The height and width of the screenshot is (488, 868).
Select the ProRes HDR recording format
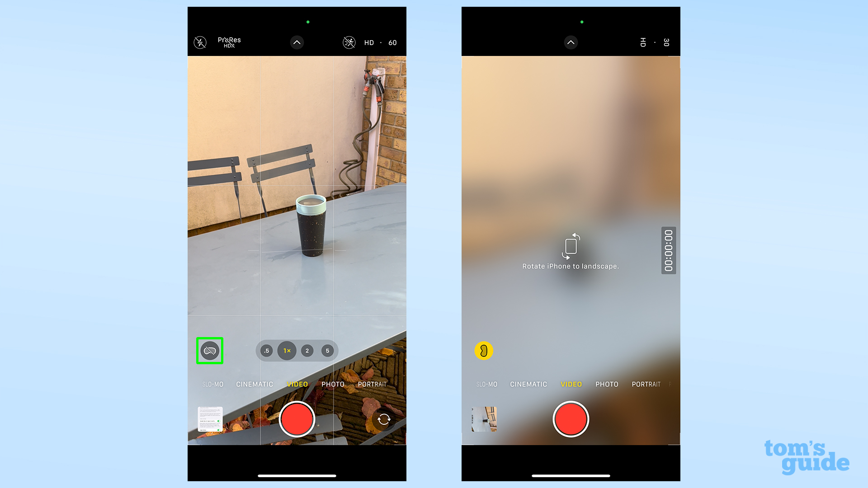(x=228, y=42)
